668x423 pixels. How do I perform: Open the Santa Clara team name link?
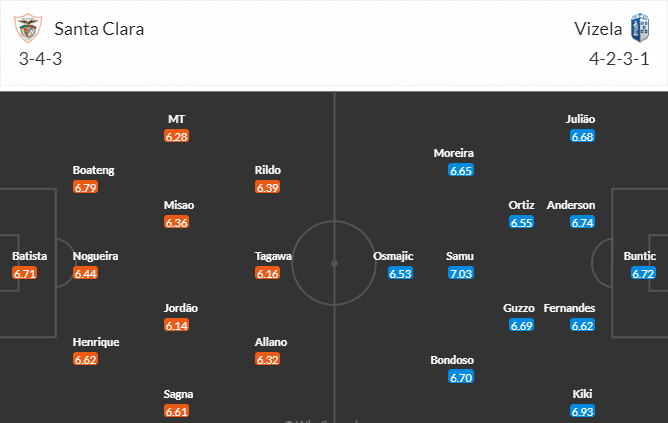point(99,29)
